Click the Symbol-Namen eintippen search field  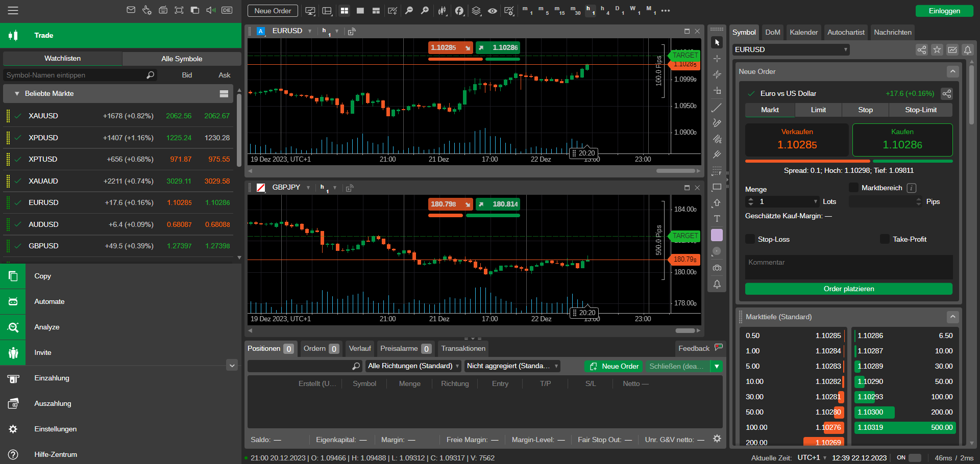click(77, 75)
